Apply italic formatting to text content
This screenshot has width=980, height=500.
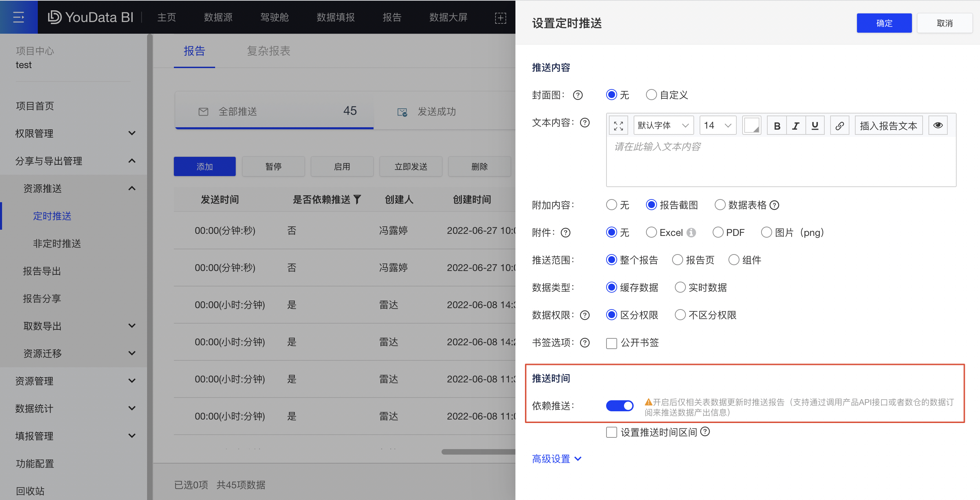point(795,125)
